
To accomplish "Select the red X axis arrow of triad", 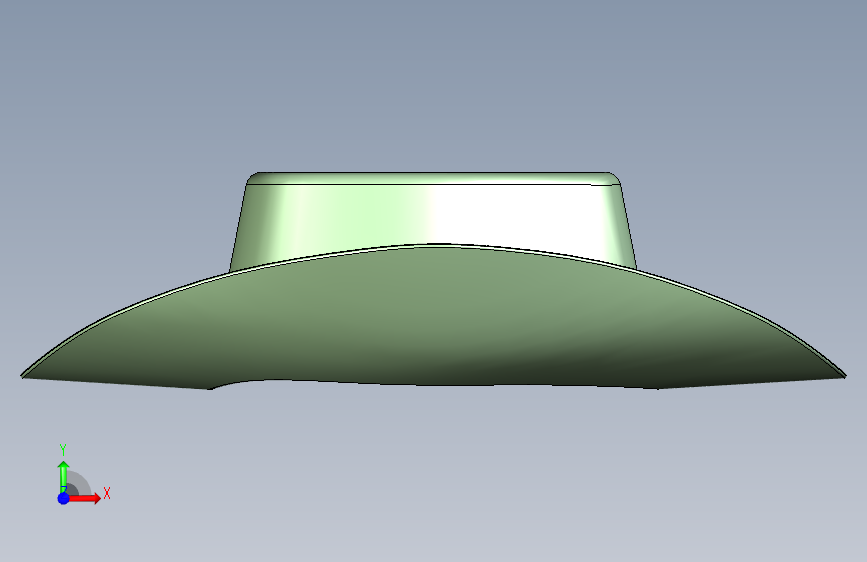I will click(x=85, y=498).
